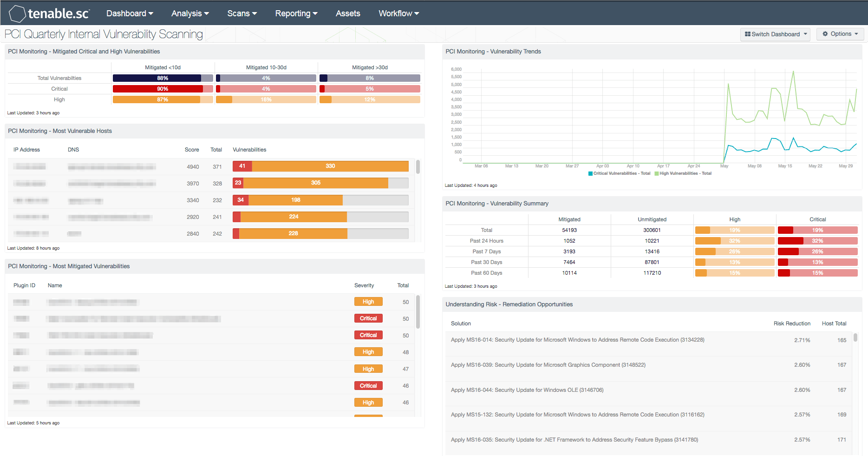This screenshot has height=456, width=868.
Task: Click the grid icon in Switch Dashboard
Action: (x=748, y=34)
